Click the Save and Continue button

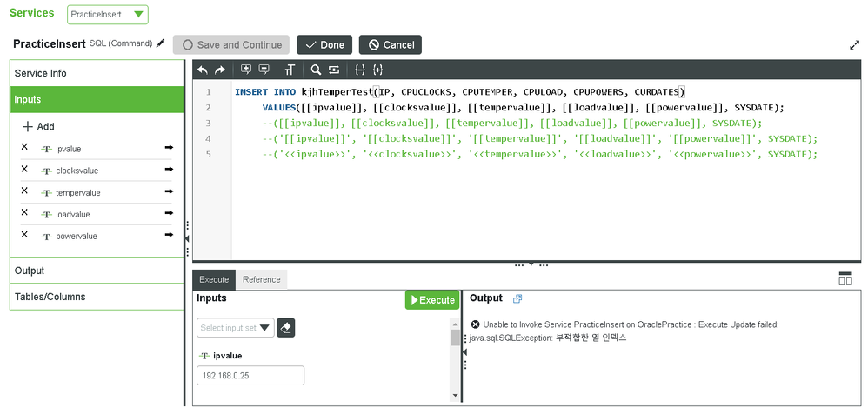point(231,45)
